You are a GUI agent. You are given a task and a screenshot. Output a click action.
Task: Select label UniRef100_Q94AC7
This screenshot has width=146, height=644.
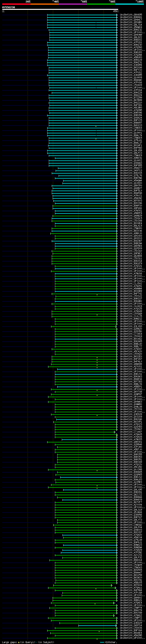(x=131, y=20)
